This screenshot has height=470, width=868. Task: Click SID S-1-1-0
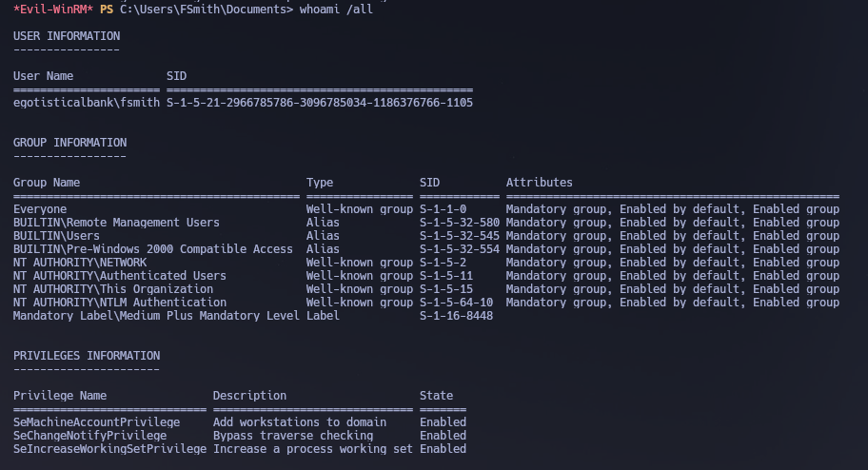pos(443,209)
